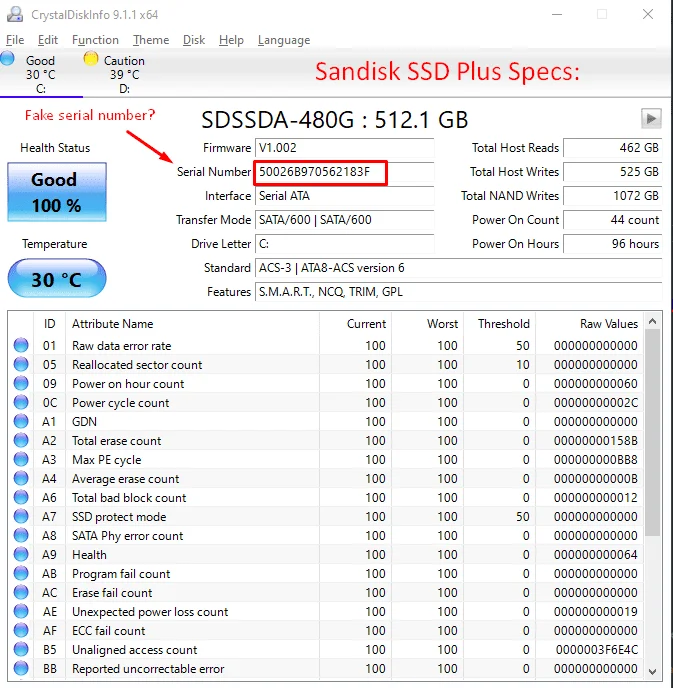The height and width of the screenshot is (688, 673).
Task: Open the Language menu
Action: (284, 40)
